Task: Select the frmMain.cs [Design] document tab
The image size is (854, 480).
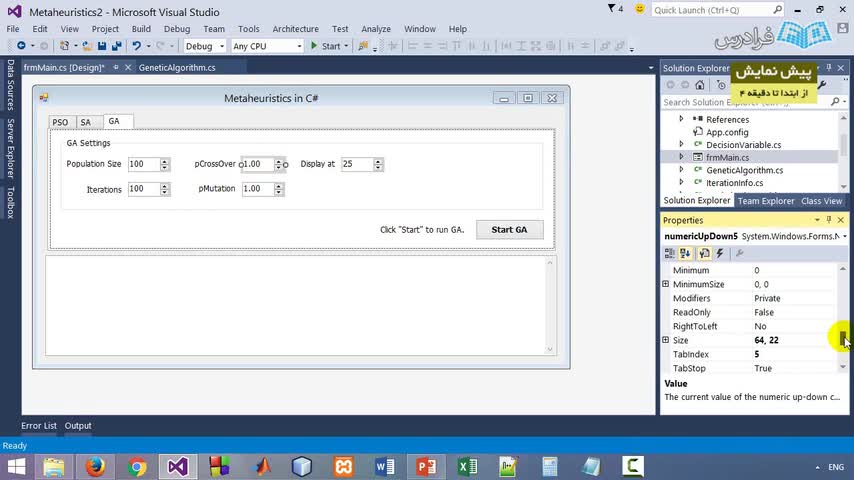Action: [x=64, y=68]
